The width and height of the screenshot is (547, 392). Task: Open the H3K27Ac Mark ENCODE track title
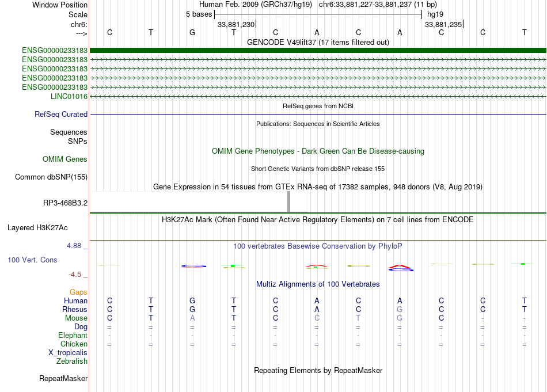[x=318, y=219]
